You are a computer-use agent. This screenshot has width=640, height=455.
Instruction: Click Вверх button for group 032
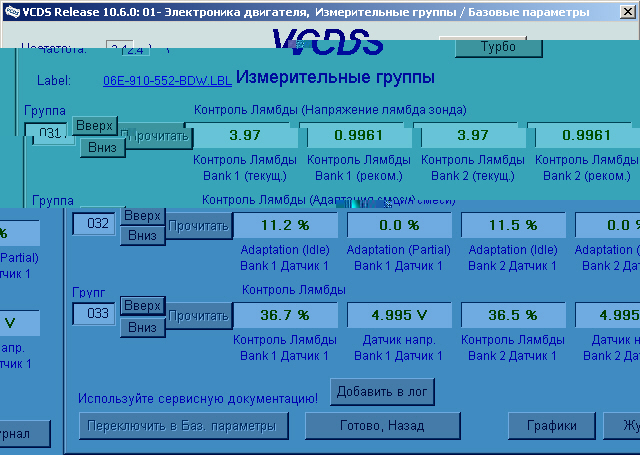(x=142, y=215)
